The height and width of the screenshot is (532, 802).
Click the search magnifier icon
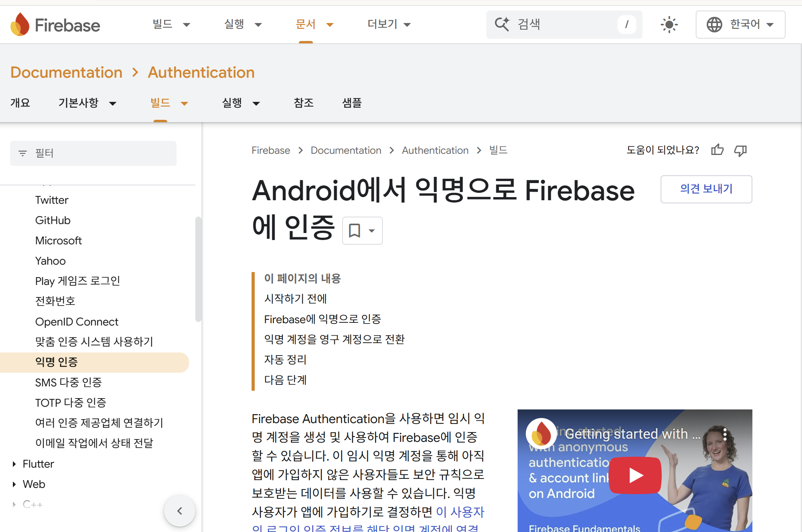pos(502,24)
